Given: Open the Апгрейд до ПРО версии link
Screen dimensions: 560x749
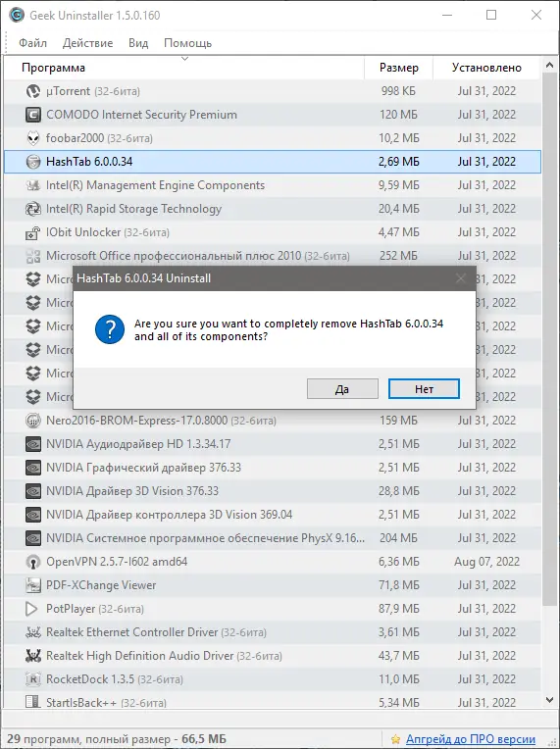Looking at the screenshot, I should pyautogui.click(x=471, y=739).
